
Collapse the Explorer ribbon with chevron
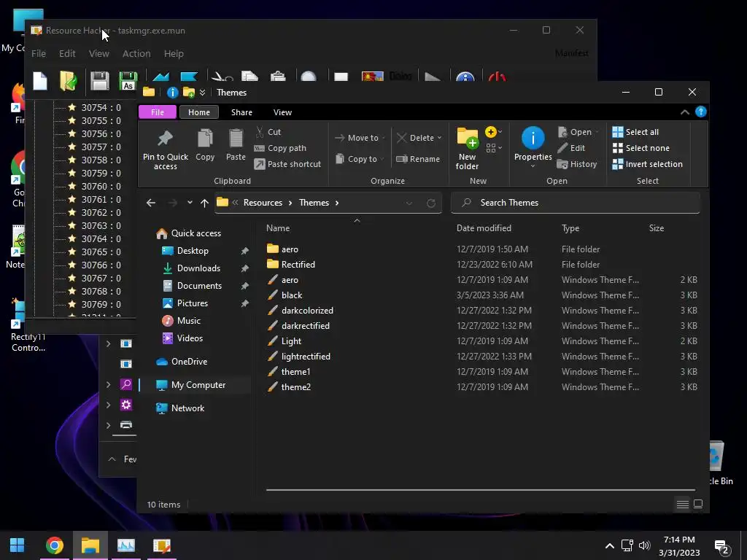pos(684,112)
